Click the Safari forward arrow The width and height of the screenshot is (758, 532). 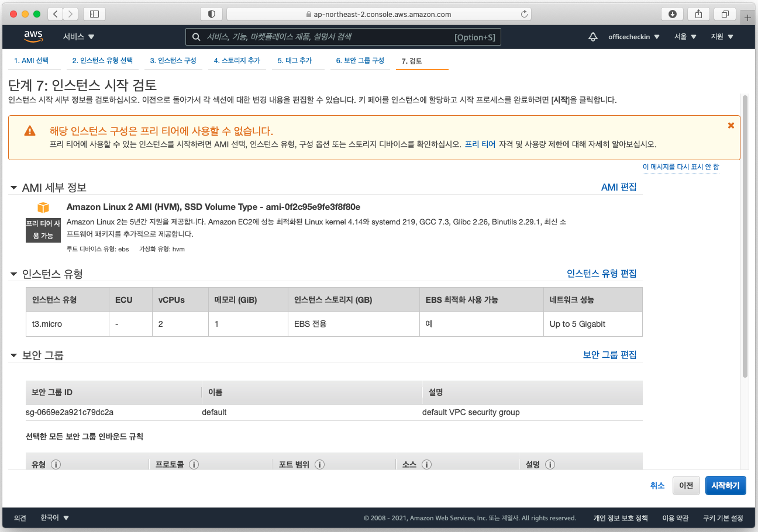(70, 14)
